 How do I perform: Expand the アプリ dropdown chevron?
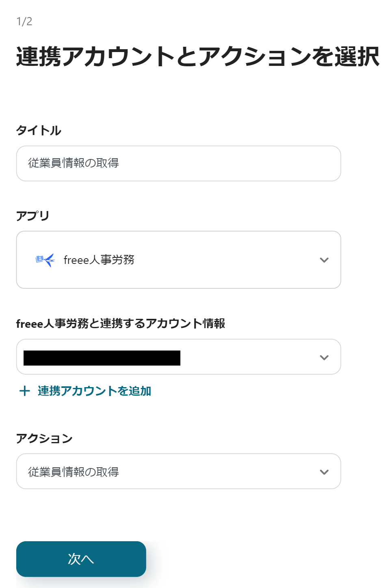[324, 260]
